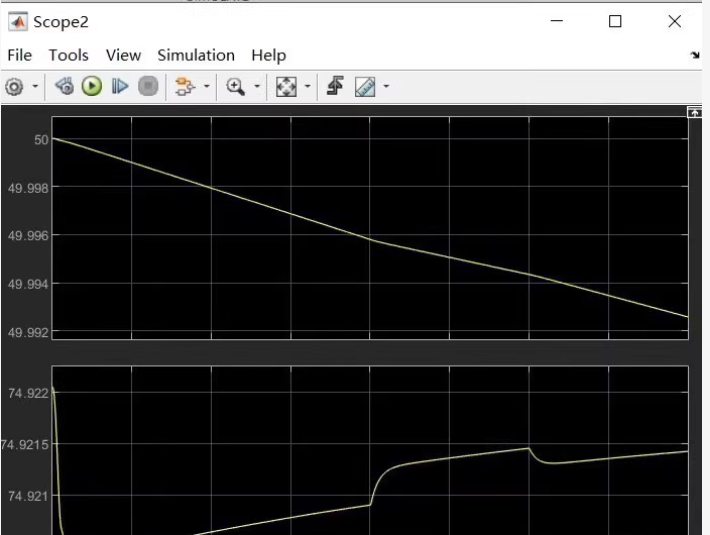The width and height of the screenshot is (710, 535).
Task: Click the Step Back toolbar icon
Action: coord(64,86)
